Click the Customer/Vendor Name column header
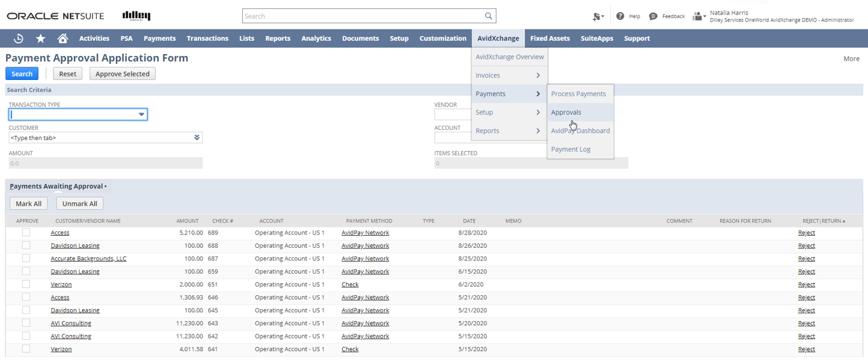Image resolution: width=868 pixels, height=362 pixels. [88, 221]
